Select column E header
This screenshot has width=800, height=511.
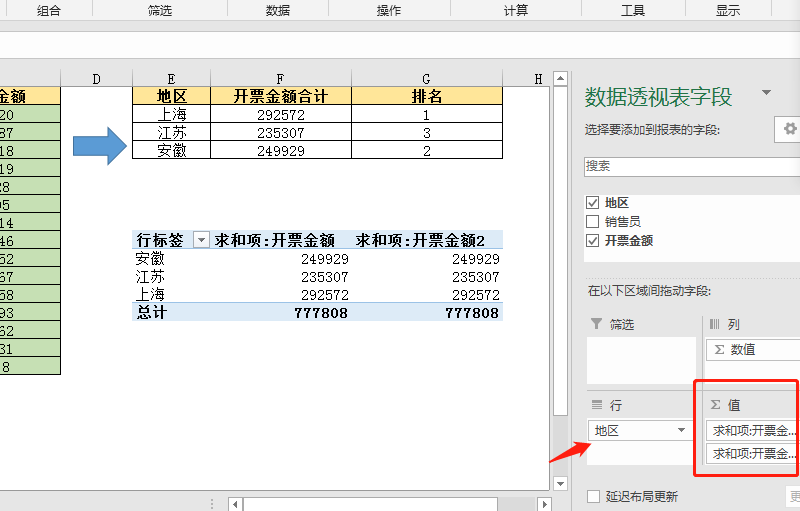tap(171, 79)
